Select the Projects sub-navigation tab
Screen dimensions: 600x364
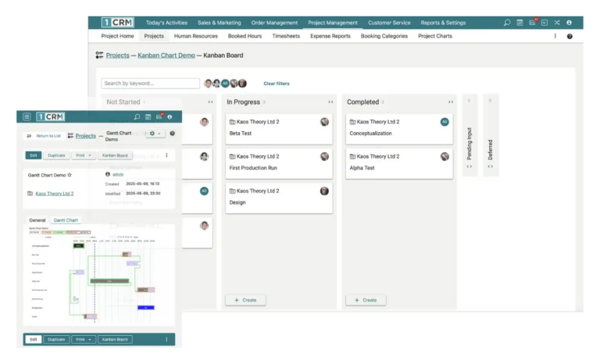click(x=154, y=36)
